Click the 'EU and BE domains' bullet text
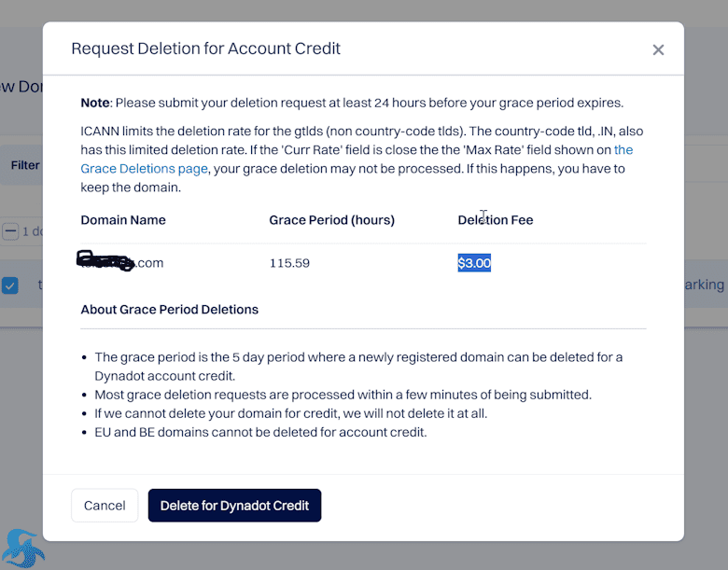728x570 pixels. pos(260,432)
